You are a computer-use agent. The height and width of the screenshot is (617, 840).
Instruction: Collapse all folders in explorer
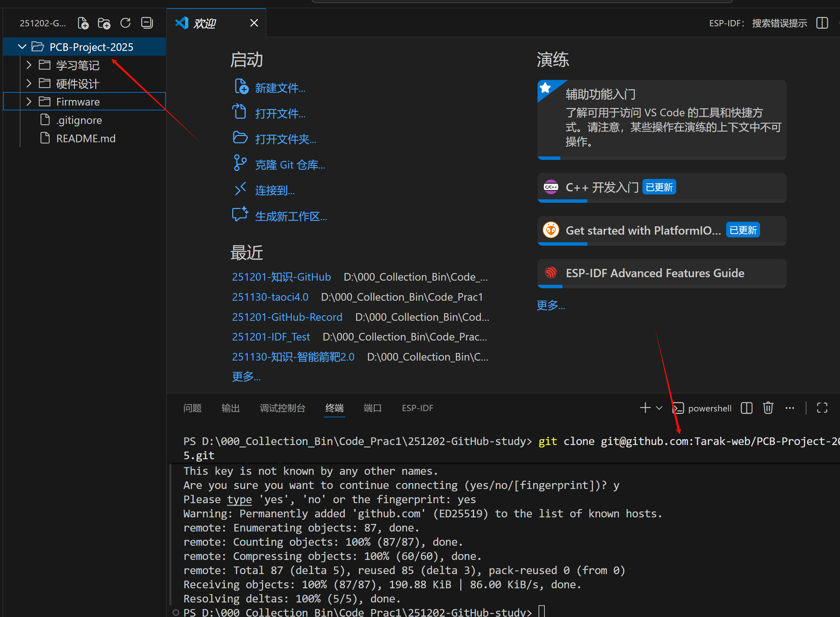point(147,23)
